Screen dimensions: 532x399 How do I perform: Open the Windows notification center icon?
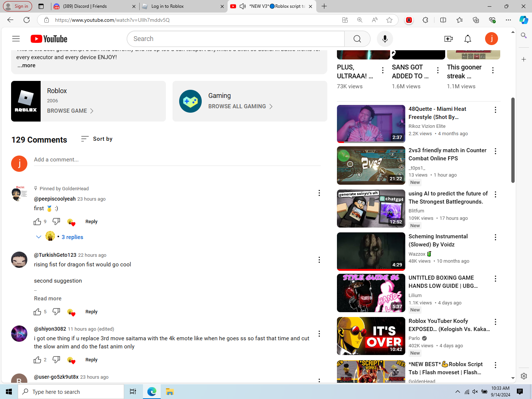[520, 392]
